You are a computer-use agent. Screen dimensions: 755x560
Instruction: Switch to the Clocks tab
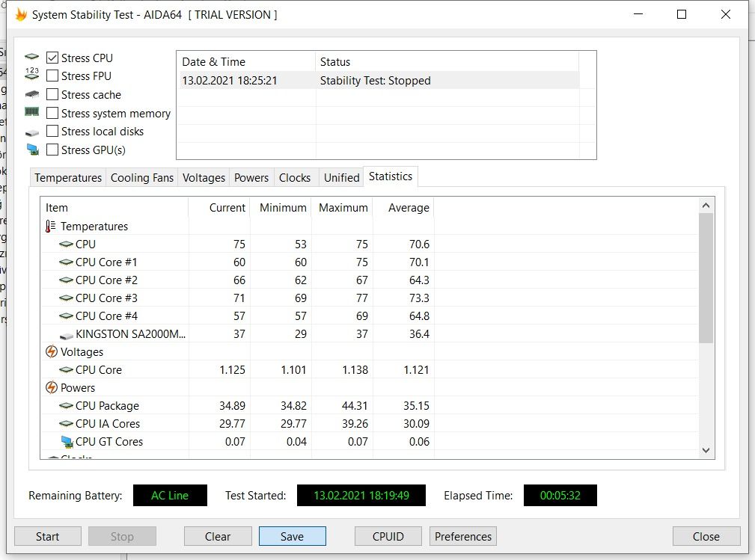[295, 177]
